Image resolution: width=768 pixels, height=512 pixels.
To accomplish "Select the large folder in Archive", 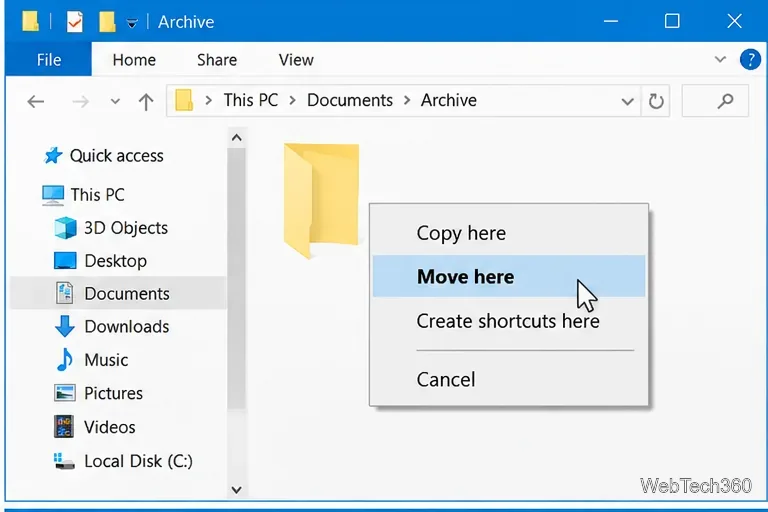I will pos(321,200).
